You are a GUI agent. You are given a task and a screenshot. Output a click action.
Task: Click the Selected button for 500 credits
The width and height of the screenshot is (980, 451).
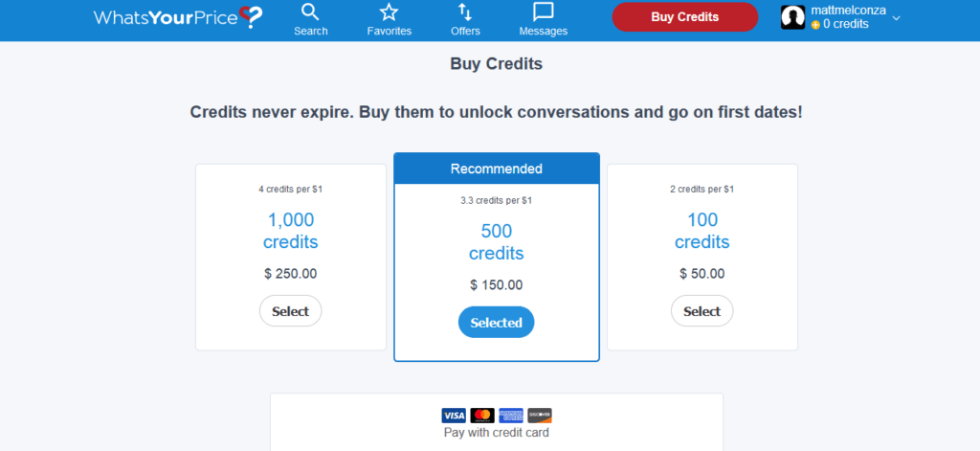point(497,322)
